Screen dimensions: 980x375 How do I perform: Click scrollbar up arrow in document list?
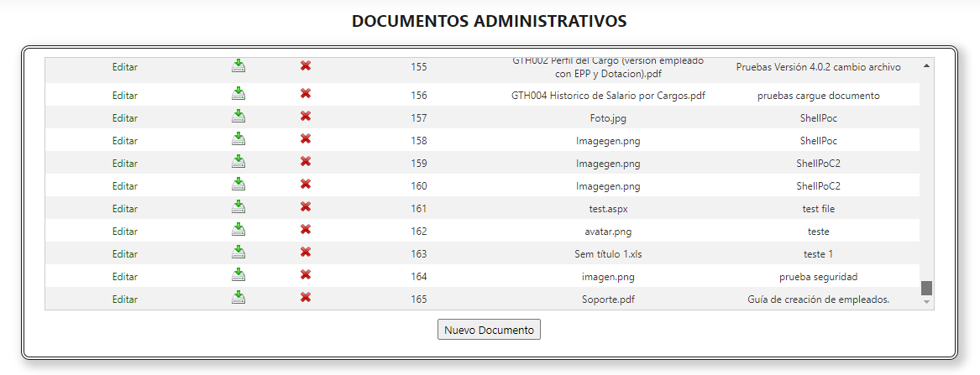coord(927,65)
